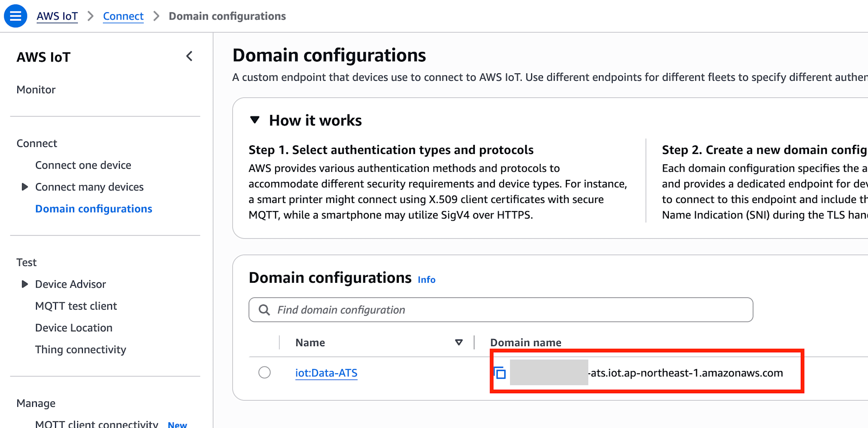Click the Name column header text
868x428 pixels.
[310, 343]
